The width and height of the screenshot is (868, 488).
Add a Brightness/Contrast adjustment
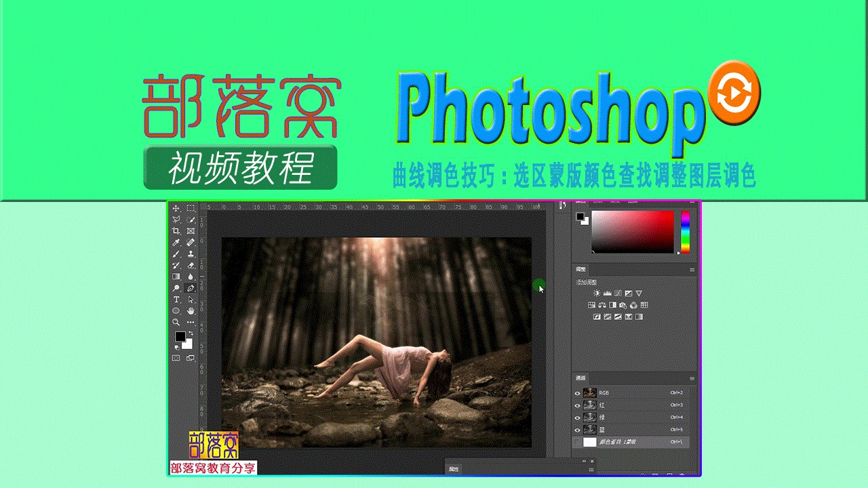(597, 293)
